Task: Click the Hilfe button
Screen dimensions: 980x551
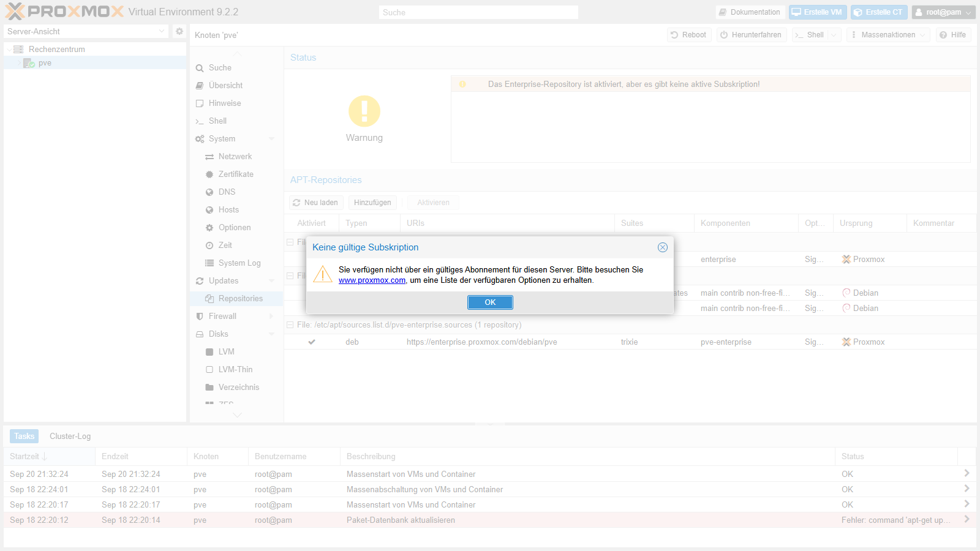Action: tap(953, 35)
